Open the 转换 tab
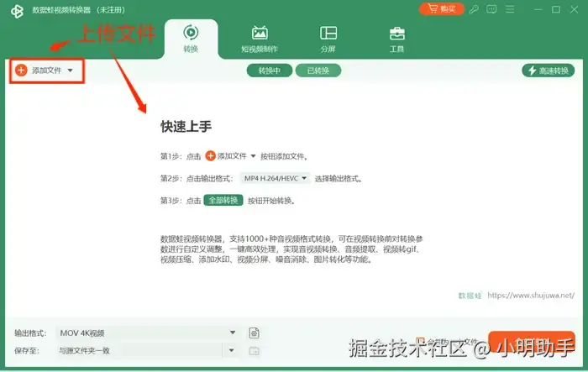This screenshot has height=372, width=588. pyautogui.click(x=191, y=39)
